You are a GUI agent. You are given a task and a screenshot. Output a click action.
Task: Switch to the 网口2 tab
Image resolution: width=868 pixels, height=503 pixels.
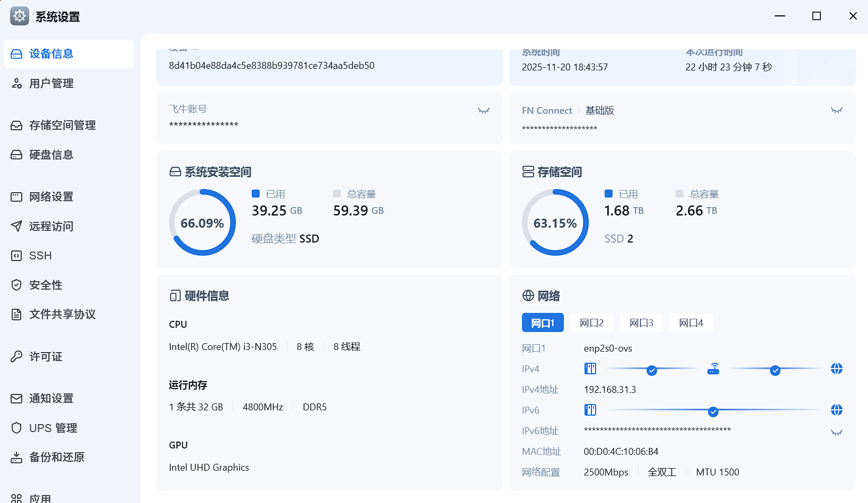(592, 323)
